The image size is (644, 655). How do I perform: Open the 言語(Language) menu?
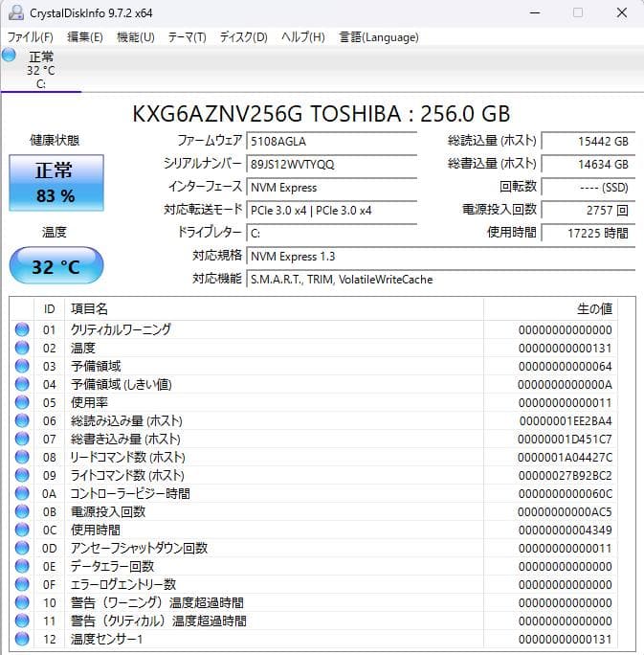(x=379, y=37)
